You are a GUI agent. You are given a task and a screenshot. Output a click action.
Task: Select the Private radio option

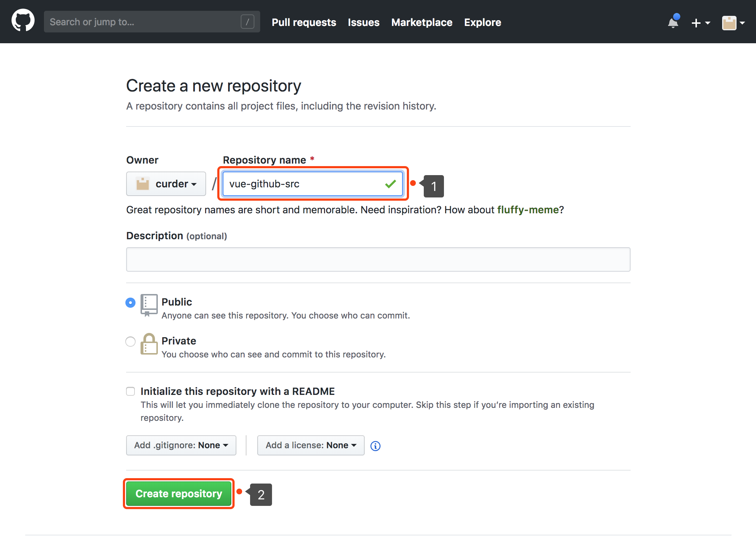[x=130, y=341]
